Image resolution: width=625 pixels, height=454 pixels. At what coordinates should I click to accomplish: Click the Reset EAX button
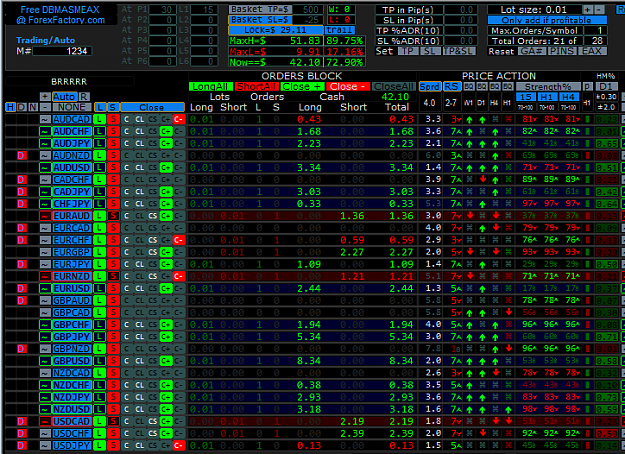(592, 51)
